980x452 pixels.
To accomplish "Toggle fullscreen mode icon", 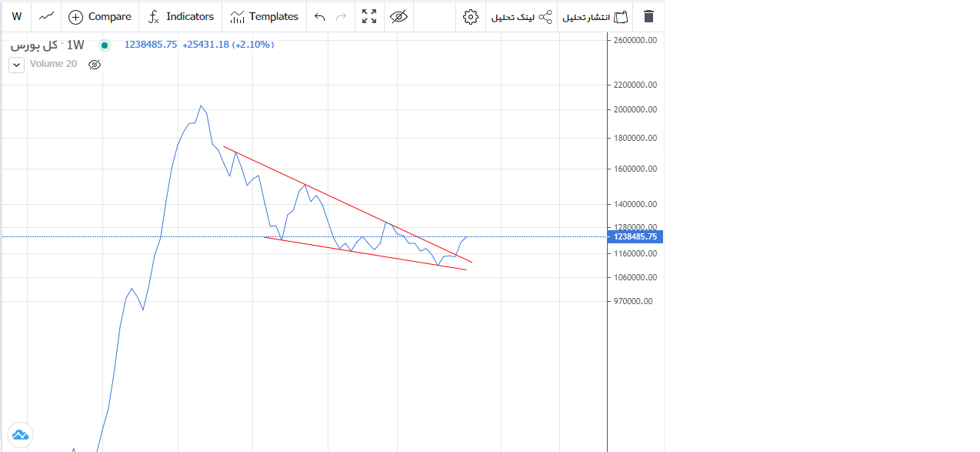I will pos(369,16).
